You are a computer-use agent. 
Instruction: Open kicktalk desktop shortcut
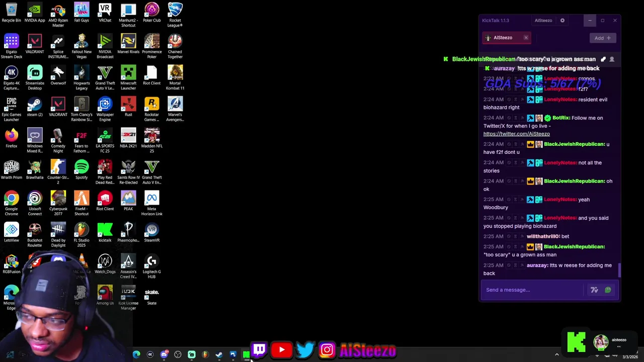click(x=105, y=233)
